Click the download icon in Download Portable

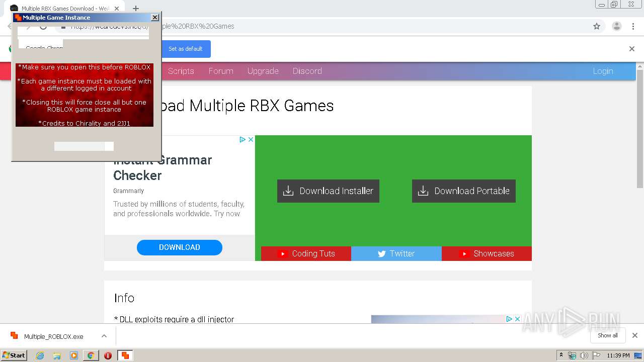point(423,191)
